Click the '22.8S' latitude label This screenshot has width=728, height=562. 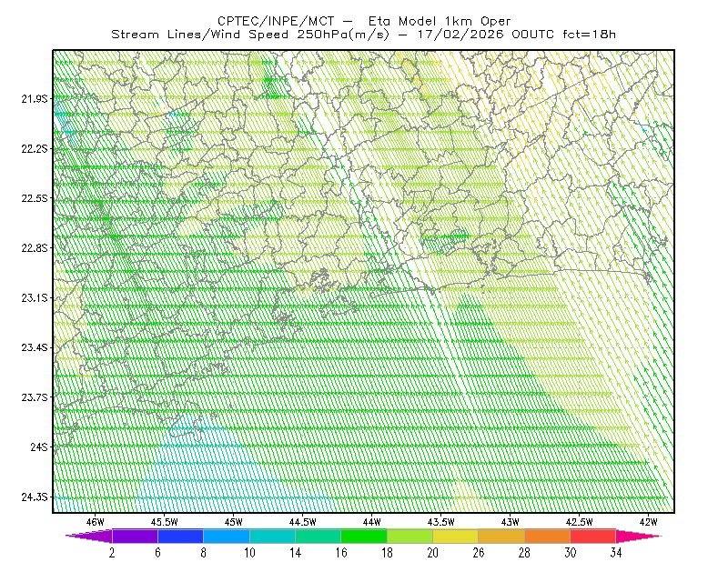[x=35, y=248]
